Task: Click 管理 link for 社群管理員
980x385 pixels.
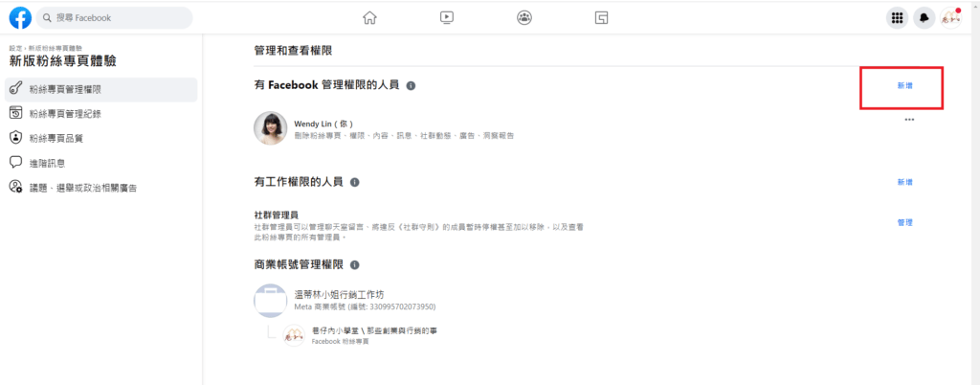Action: click(x=904, y=222)
